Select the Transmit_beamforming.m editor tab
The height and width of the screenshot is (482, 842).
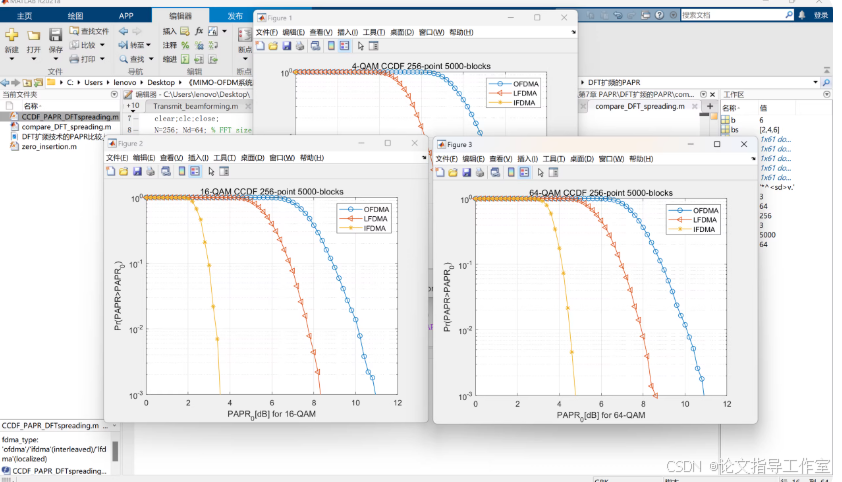click(195, 106)
